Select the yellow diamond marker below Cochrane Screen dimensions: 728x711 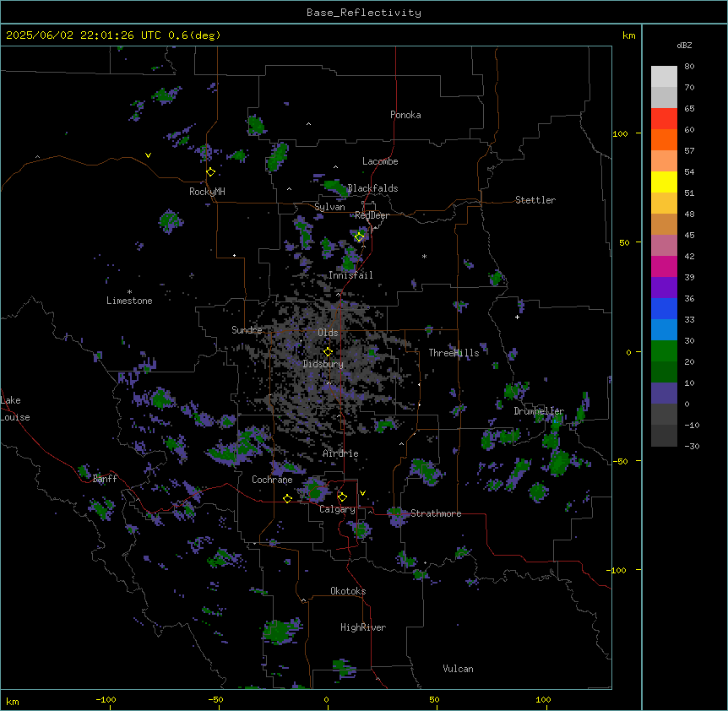point(287,498)
